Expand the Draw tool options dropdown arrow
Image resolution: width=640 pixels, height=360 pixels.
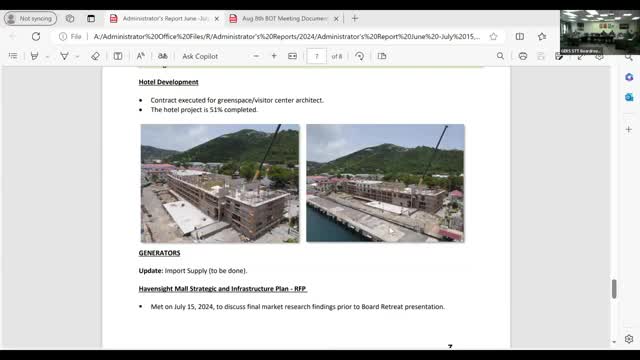coord(77,56)
